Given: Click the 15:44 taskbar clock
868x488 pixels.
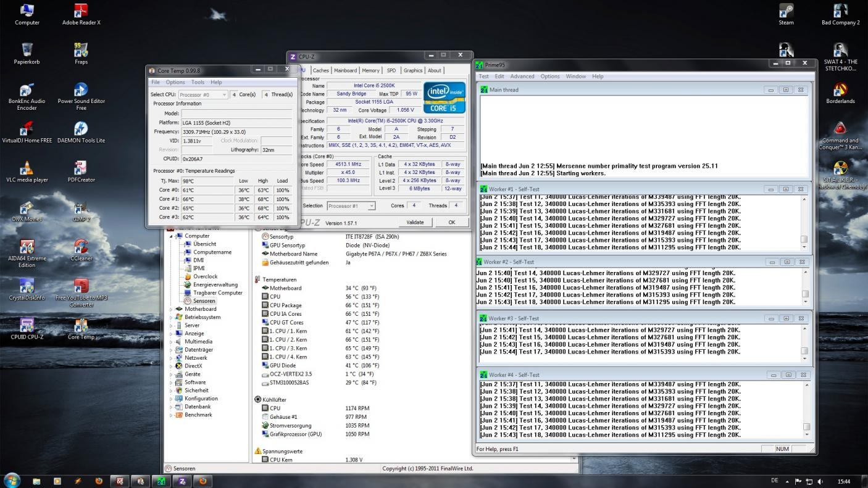Looking at the screenshot, I should pyautogui.click(x=843, y=481).
